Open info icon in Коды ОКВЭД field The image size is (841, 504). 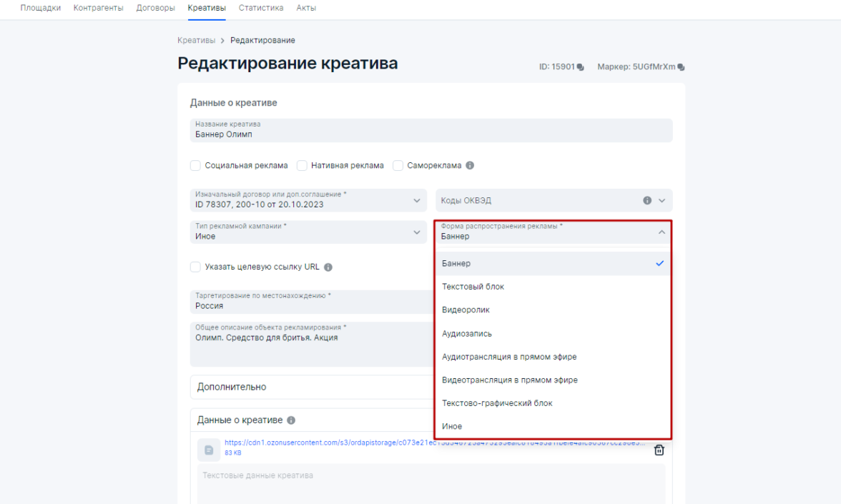pos(647,200)
